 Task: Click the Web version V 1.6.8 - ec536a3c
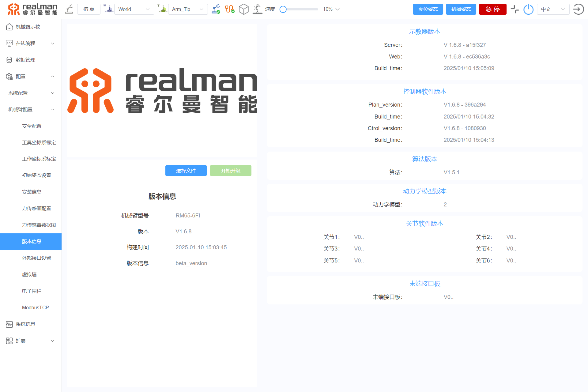(x=467, y=57)
